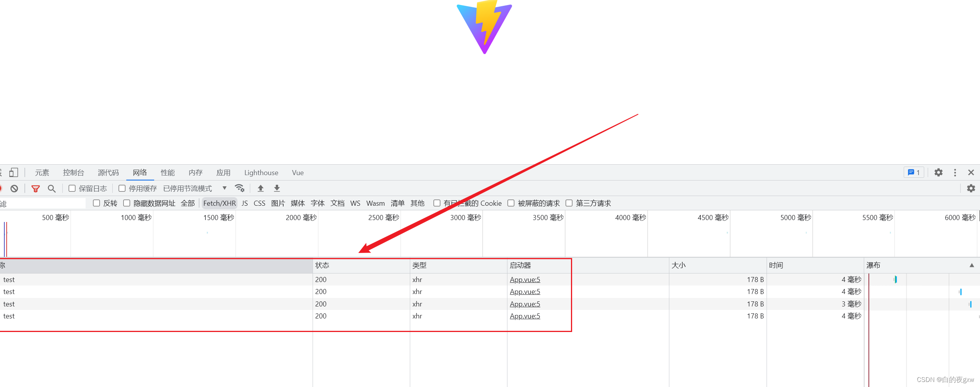Open App.vue:5 initiator link in second row
This screenshot has width=980, height=387.
click(525, 292)
